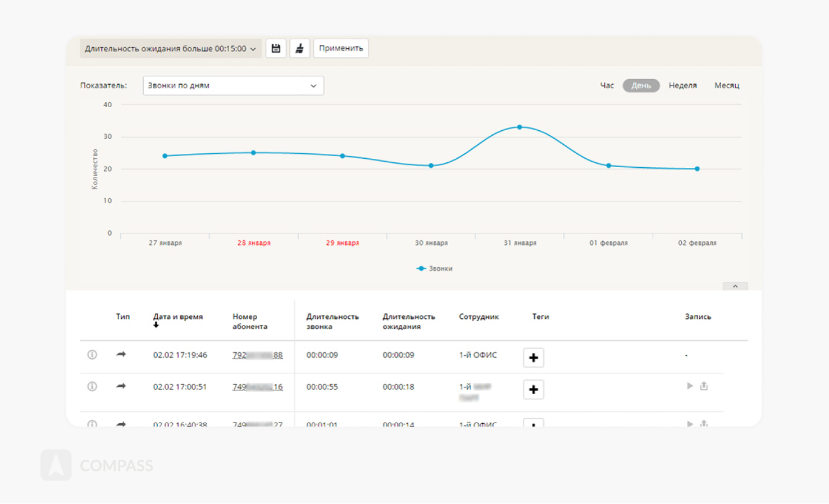Click the clear filter broom icon
This screenshot has width=829, height=504.
coord(299,49)
